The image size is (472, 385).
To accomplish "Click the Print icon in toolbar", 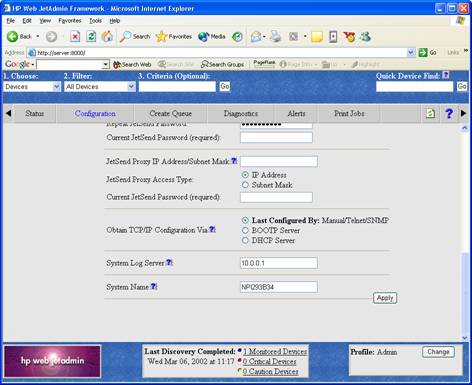I will [275, 36].
